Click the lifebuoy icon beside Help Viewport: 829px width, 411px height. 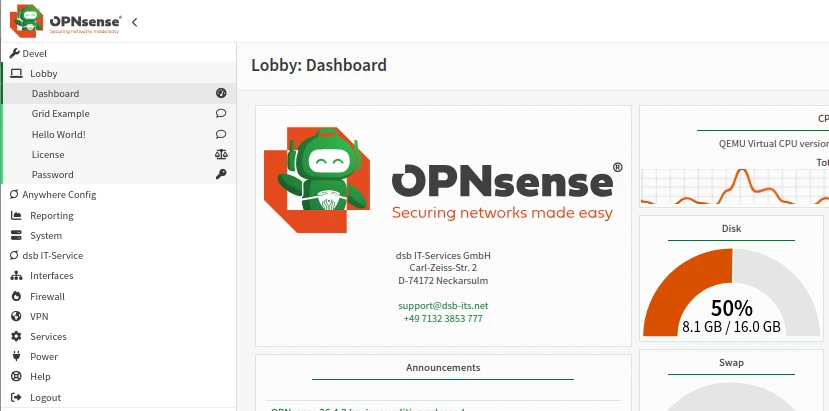point(16,377)
